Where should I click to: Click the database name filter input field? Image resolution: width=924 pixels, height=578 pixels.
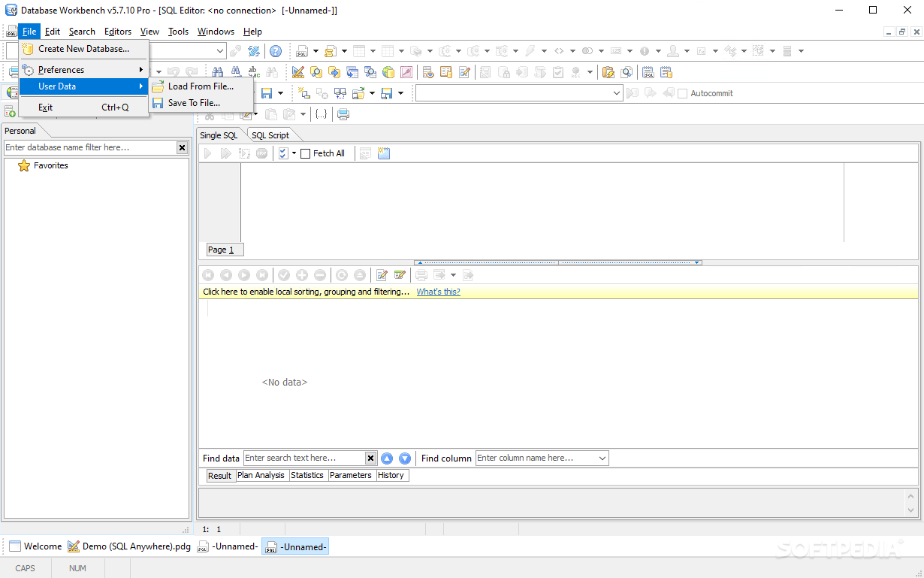(x=89, y=148)
